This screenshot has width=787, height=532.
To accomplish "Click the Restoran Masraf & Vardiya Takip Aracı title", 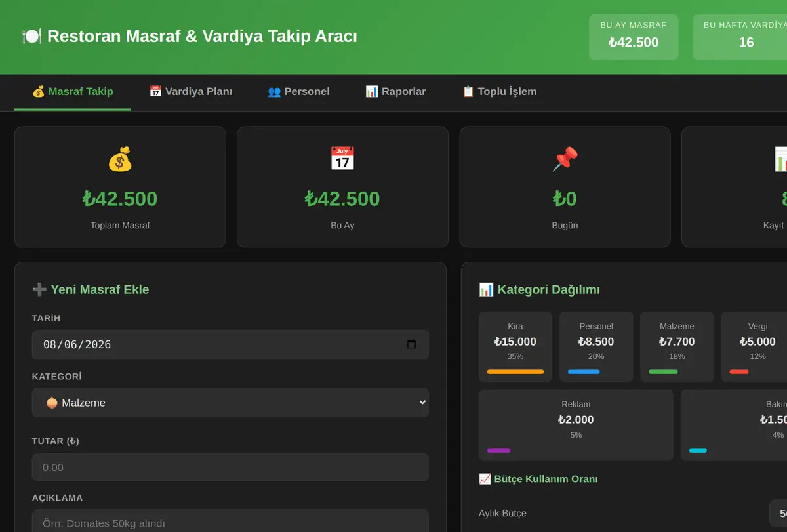I will point(202,36).
